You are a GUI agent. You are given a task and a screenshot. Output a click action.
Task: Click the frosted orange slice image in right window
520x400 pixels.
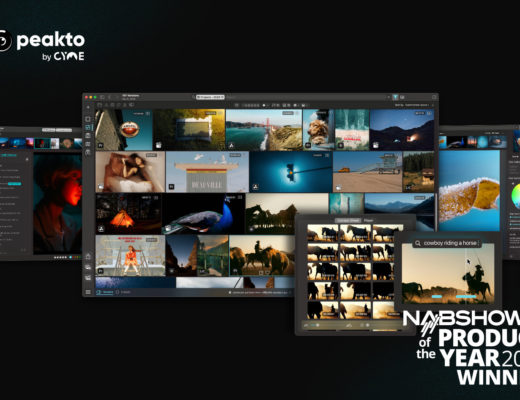[469, 191]
